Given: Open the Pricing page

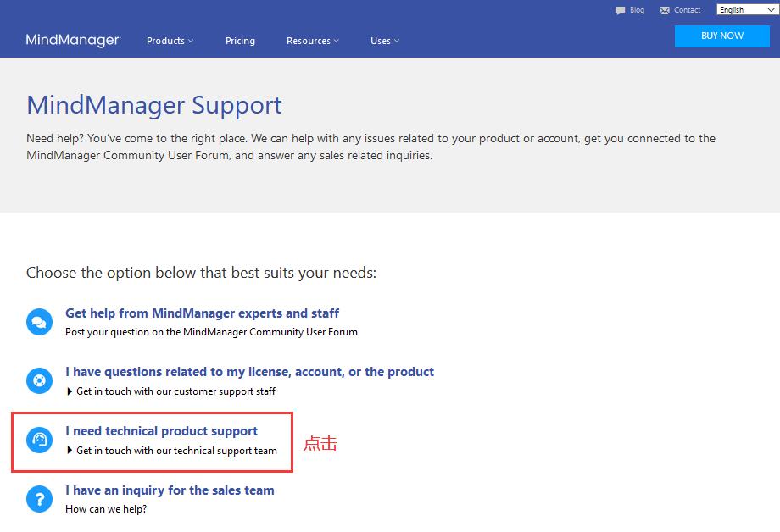Looking at the screenshot, I should (240, 41).
